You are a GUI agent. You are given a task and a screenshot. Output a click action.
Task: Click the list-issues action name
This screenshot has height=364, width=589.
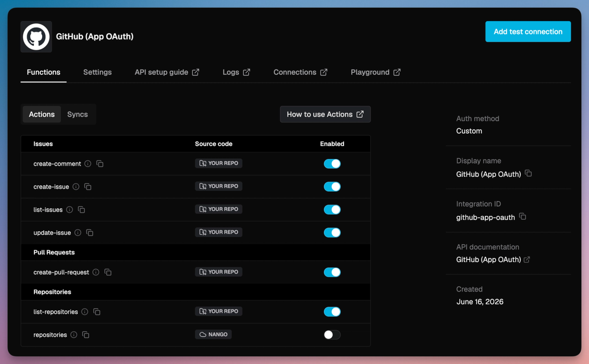pyautogui.click(x=48, y=209)
